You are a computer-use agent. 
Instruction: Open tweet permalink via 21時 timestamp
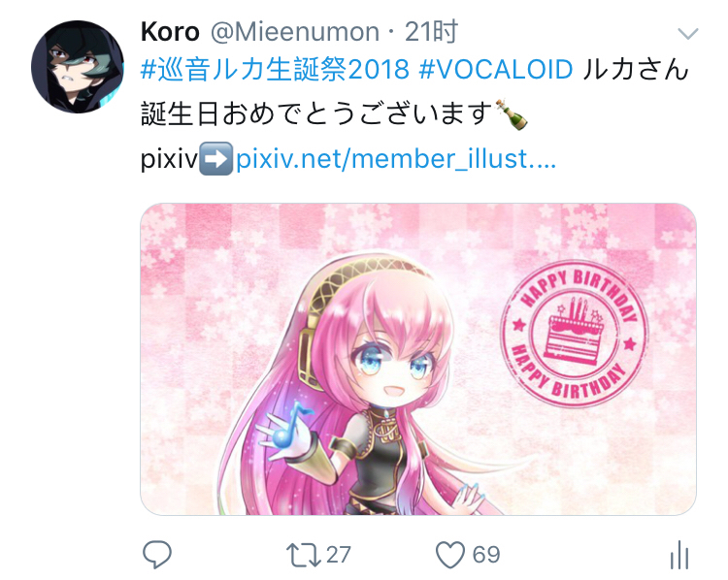tap(431, 32)
